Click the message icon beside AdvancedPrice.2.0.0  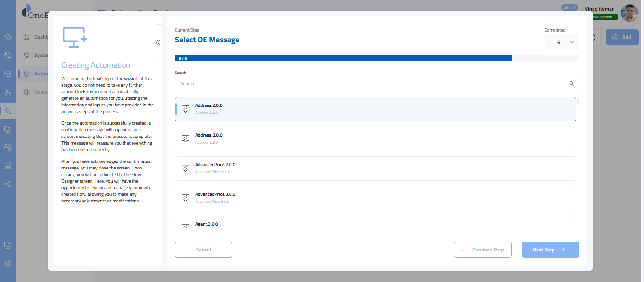(185, 169)
